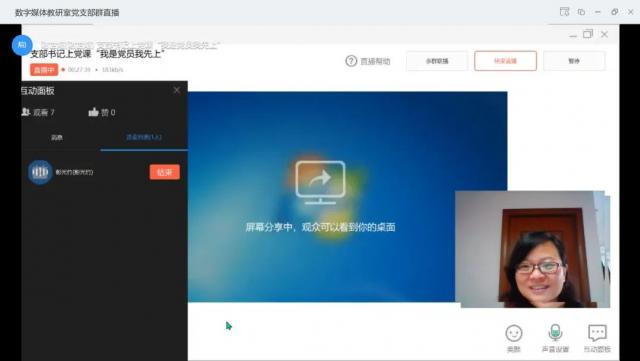Click the 暂停 pause button
This screenshot has width=640, height=361.
coord(574,61)
